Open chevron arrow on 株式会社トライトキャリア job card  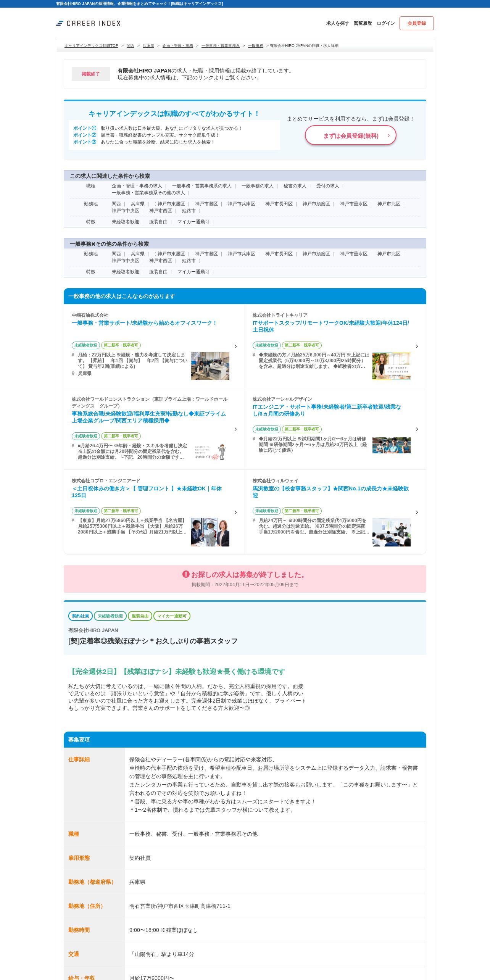[417, 346]
